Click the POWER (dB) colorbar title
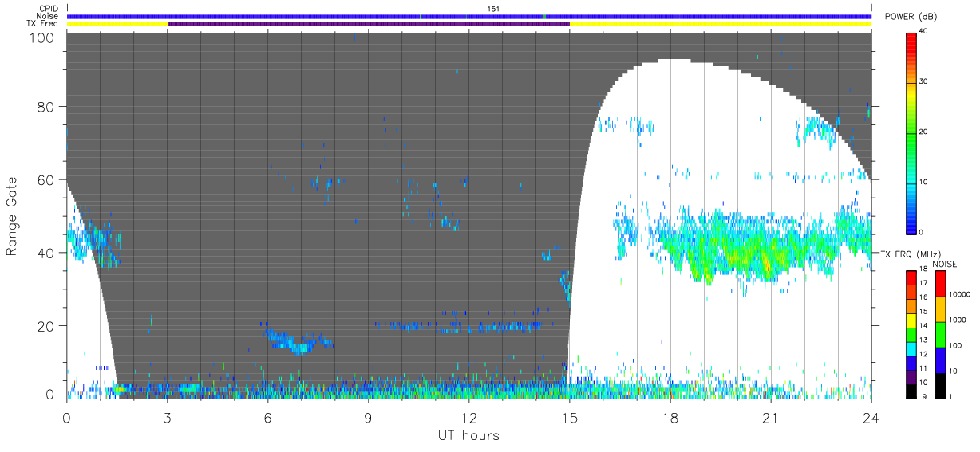This screenshot has height=452, width=980. click(x=911, y=17)
